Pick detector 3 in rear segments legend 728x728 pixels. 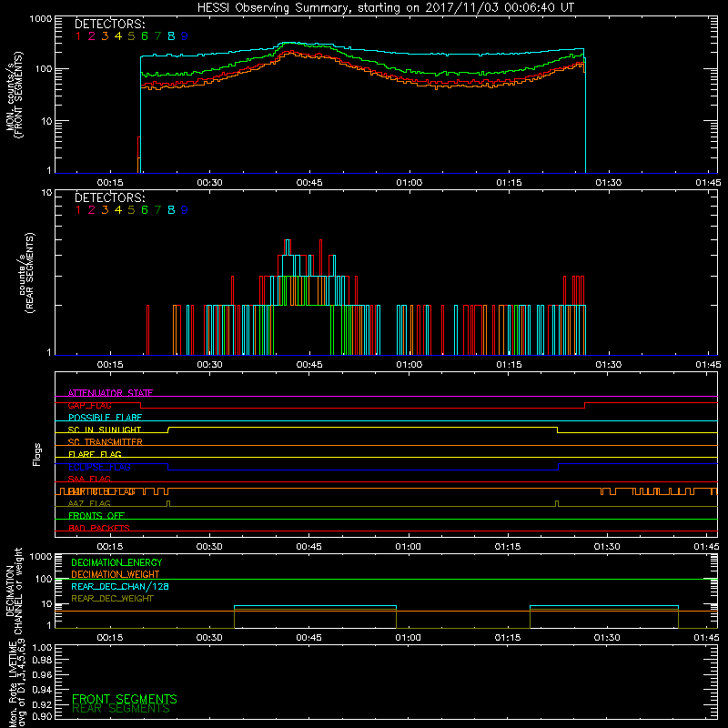tap(105, 210)
